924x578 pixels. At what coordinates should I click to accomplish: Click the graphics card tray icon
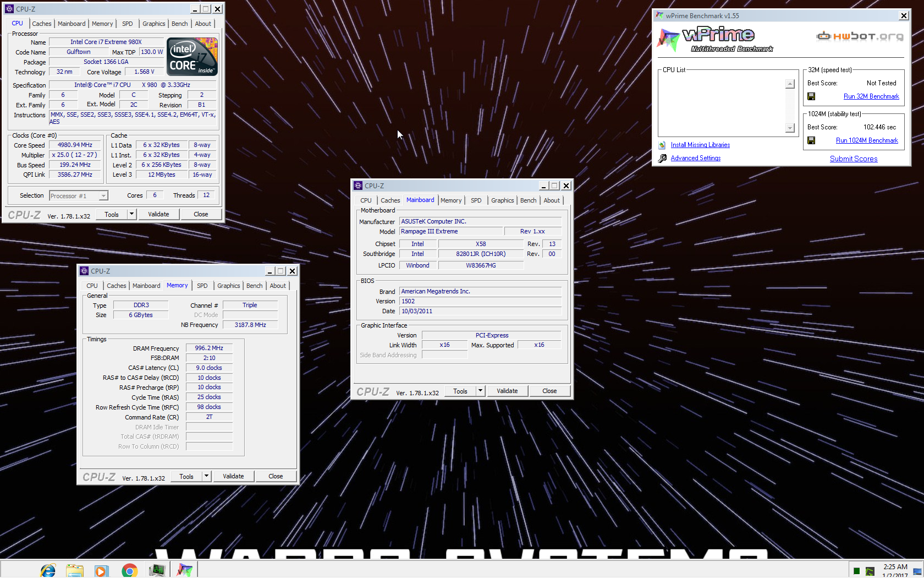870,571
